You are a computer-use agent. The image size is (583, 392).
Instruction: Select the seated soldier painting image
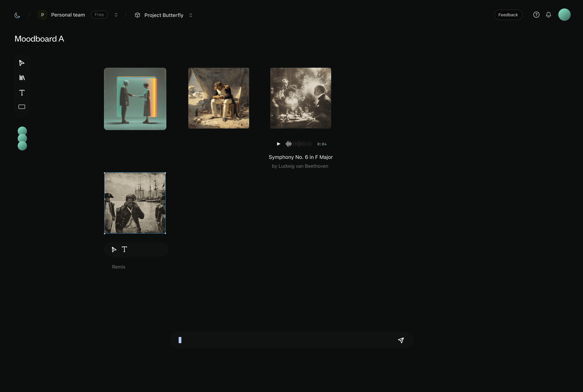(219, 98)
